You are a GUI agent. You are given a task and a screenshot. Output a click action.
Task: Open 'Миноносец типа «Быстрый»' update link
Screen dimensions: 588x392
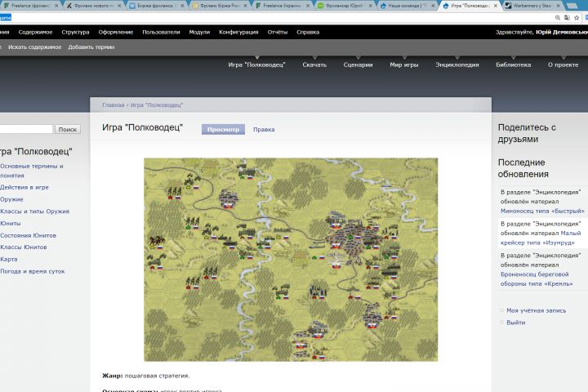[x=542, y=211]
